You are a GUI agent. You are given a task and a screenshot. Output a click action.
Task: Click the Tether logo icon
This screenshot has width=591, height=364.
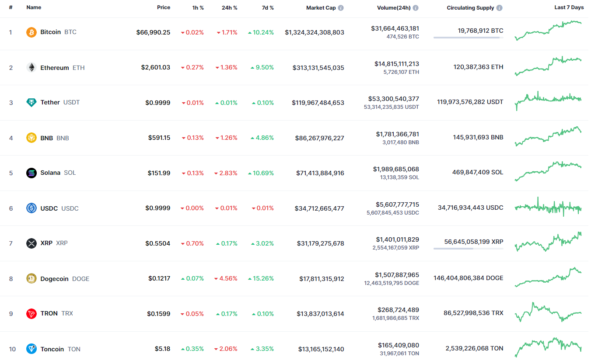click(31, 103)
